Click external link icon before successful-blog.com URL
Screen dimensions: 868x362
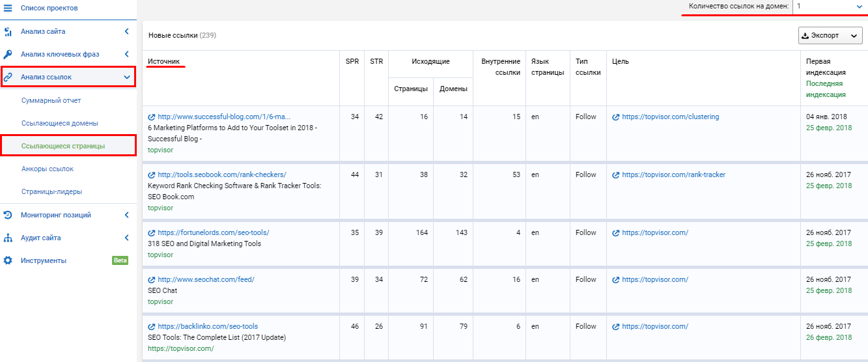coord(152,117)
